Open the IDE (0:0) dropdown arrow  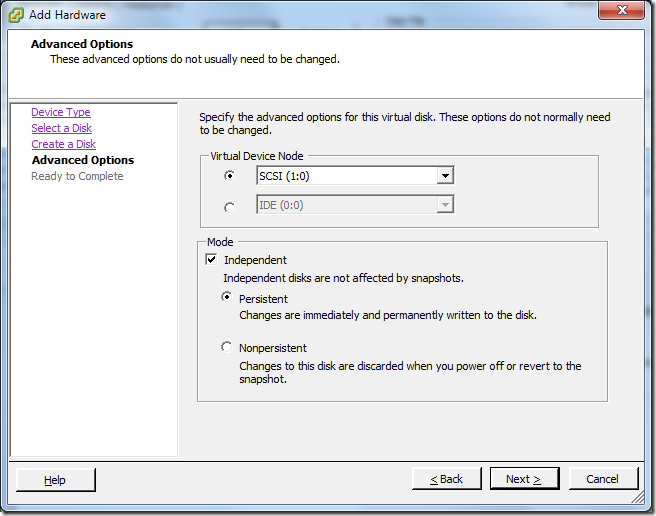[445, 205]
